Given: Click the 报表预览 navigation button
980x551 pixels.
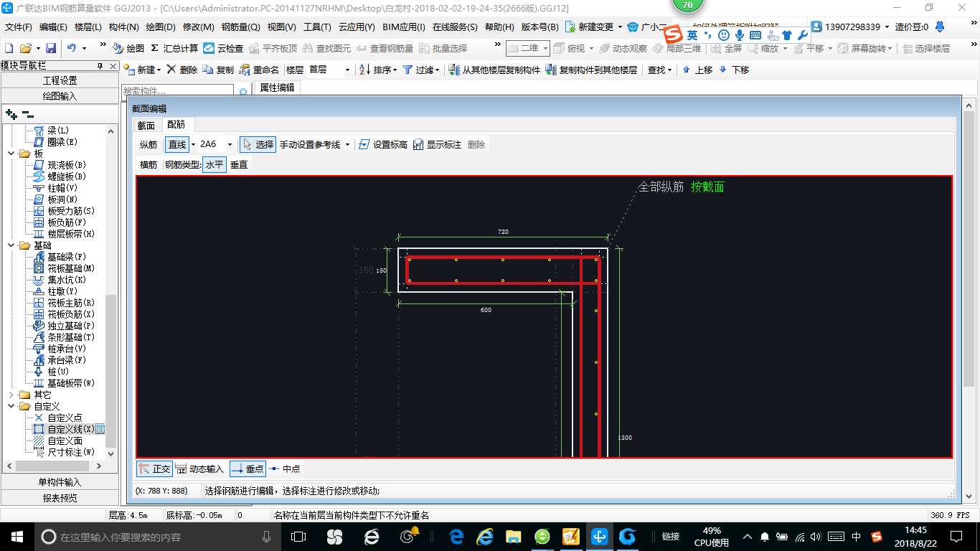Looking at the screenshot, I should [x=60, y=497].
